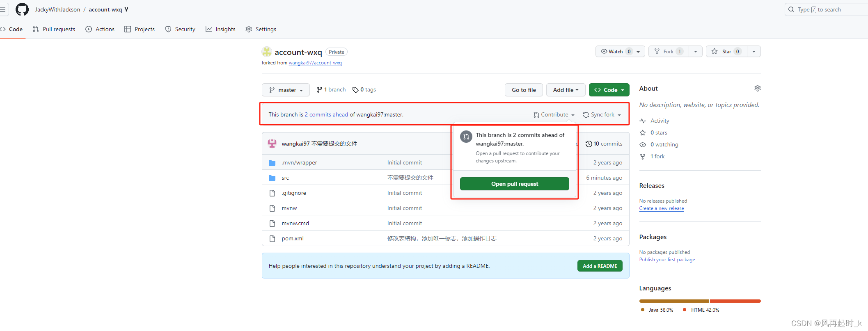Image resolution: width=868 pixels, height=331 pixels.
Task: Click the .mvn/wrapper folder icon
Action: click(272, 163)
